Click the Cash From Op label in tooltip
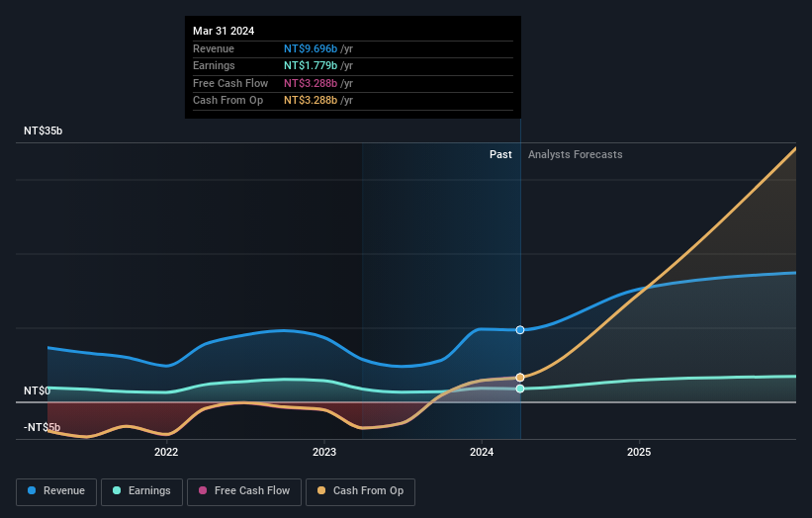812x518 pixels. tap(227, 101)
